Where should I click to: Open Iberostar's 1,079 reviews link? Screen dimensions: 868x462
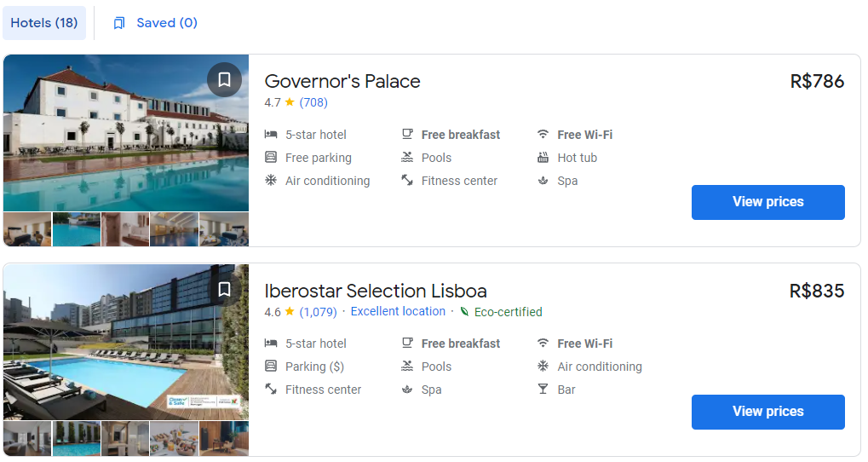coord(318,312)
